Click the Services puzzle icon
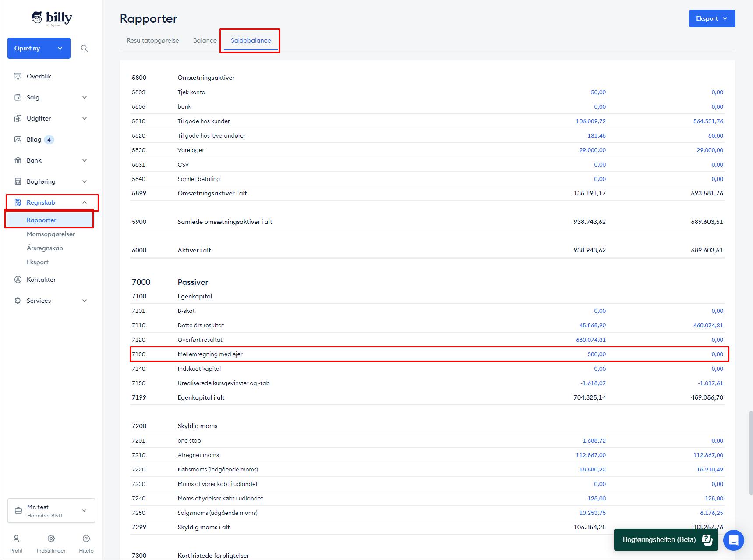The height and width of the screenshot is (560, 753). (x=18, y=301)
